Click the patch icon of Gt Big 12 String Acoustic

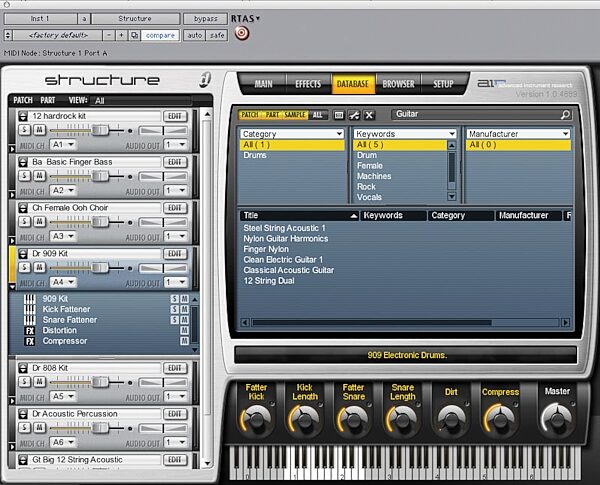click(x=23, y=460)
